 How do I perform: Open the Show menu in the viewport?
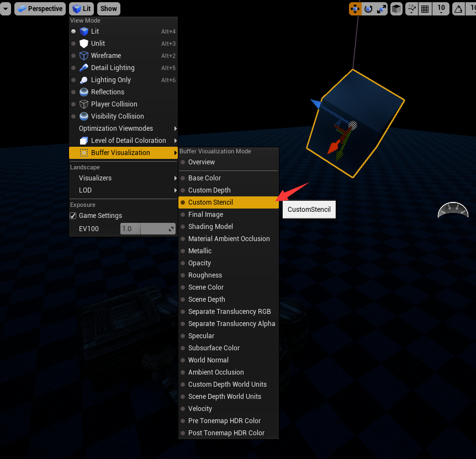click(x=108, y=9)
